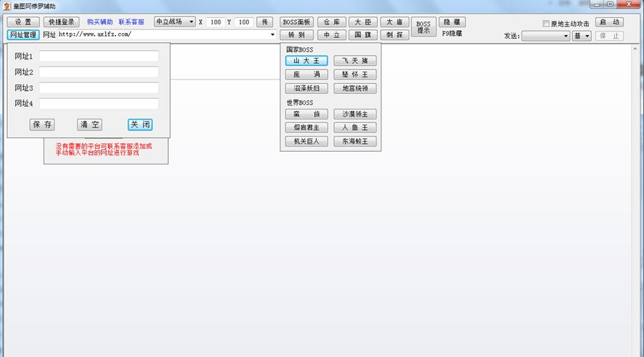This screenshot has height=357, width=644.
Task: Click 保存 to save the URLs
Action: coord(42,124)
